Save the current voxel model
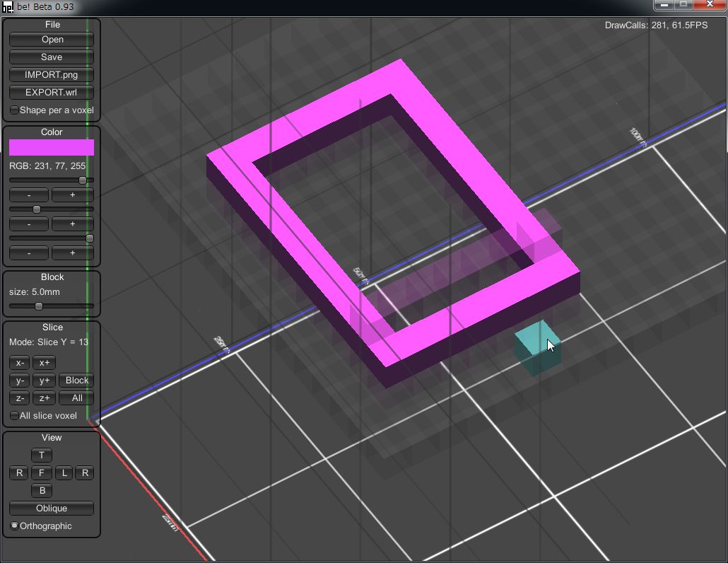Image resolution: width=728 pixels, height=563 pixels. click(x=52, y=57)
